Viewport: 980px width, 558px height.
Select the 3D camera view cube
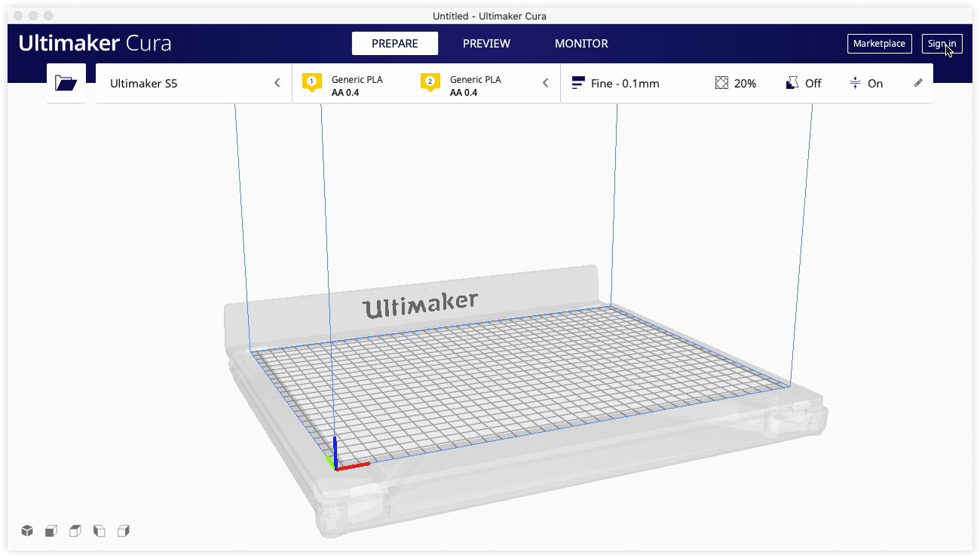[x=26, y=531]
